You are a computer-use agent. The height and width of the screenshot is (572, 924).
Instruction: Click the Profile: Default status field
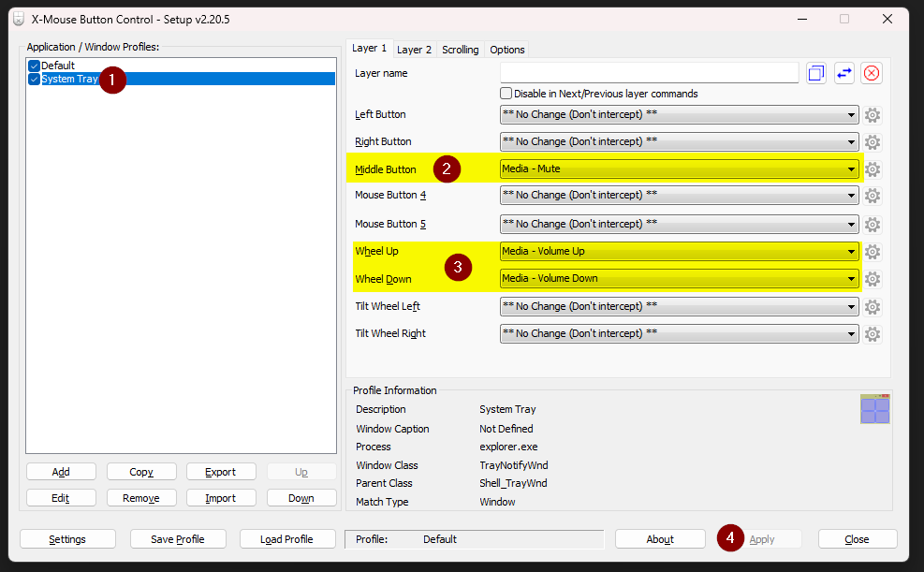pyautogui.click(x=475, y=539)
